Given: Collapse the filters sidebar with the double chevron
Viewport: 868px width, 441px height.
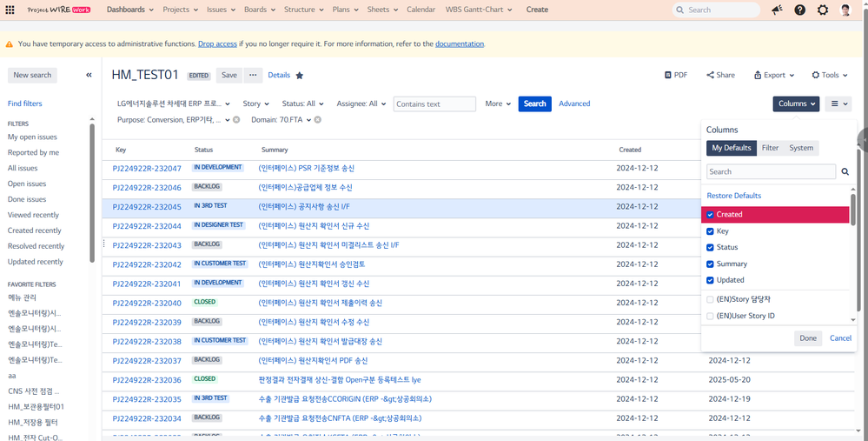Looking at the screenshot, I should [x=89, y=75].
